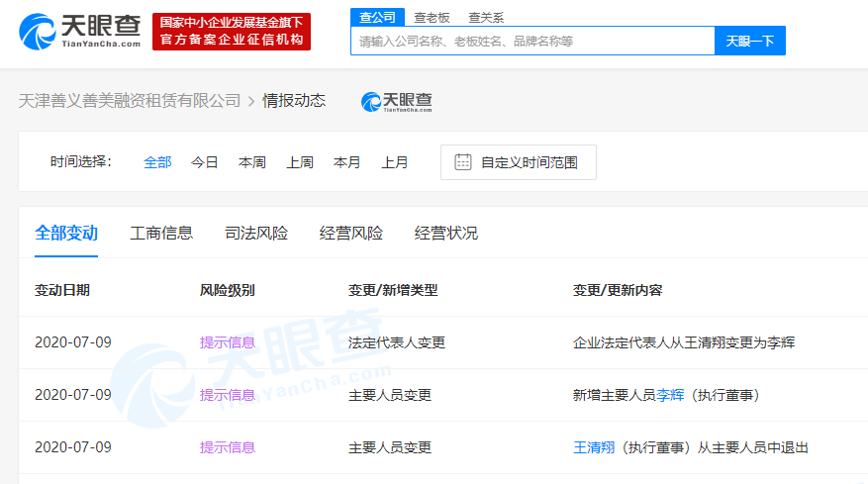Open the 李辉 link in new personnel row
Viewport: 868px width, 484px height.
coord(671,395)
